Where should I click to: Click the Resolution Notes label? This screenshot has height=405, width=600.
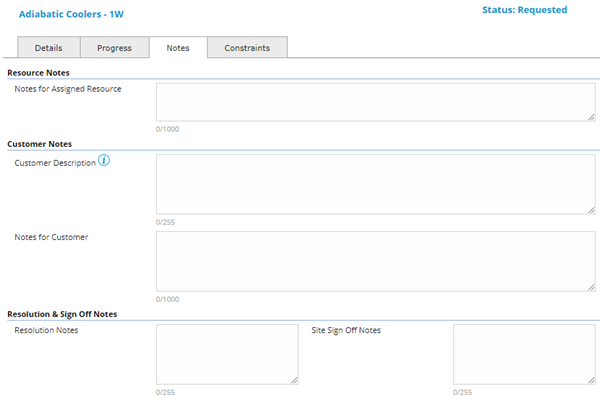46,330
